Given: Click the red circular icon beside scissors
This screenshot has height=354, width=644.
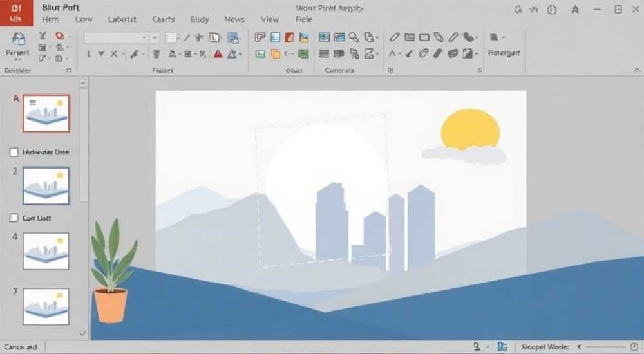Looking at the screenshot, I should click(x=60, y=36).
